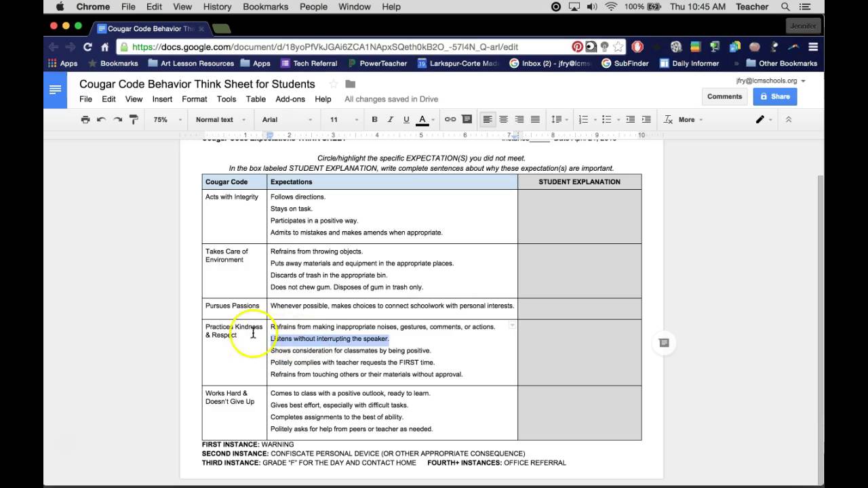Insert link using chain icon
This screenshot has height=488, width=868.
[450, 119]
